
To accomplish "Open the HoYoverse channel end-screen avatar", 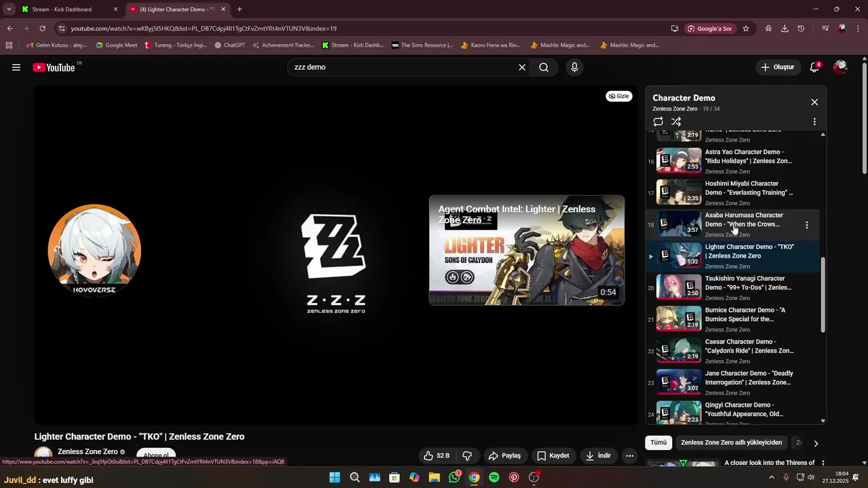I will pyautogui.click(x=94, y=250).
